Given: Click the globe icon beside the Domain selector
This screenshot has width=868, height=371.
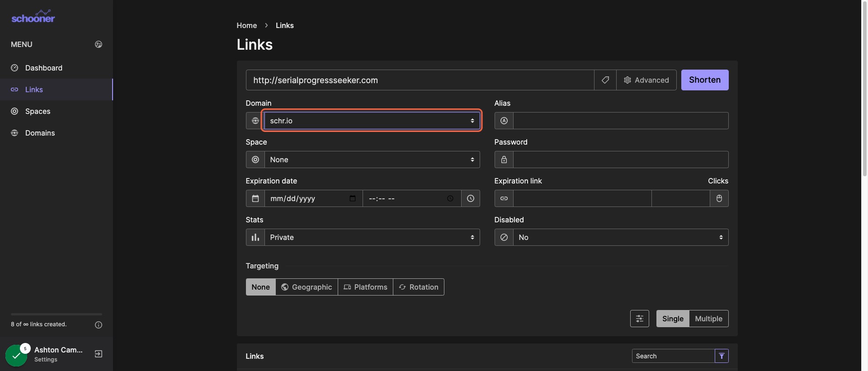Looking at the screenshot, I should click(255, 121).
